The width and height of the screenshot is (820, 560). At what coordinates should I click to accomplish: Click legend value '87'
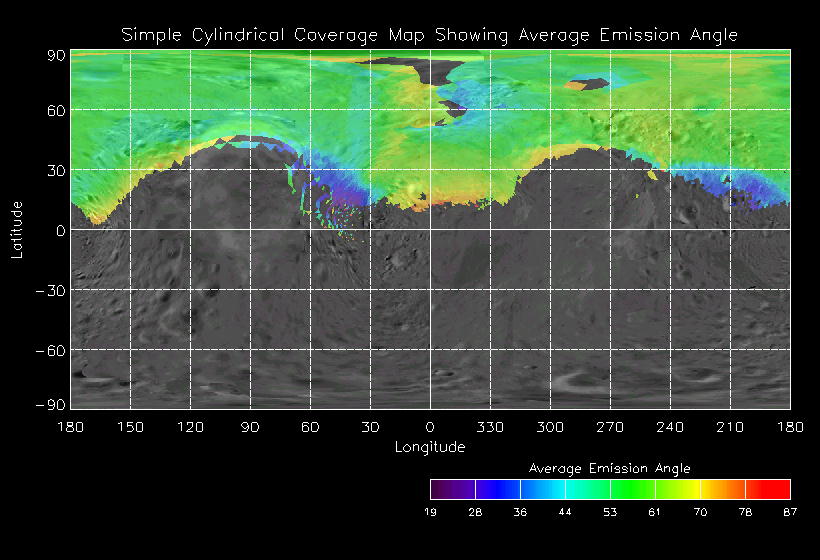click(790, 512)
